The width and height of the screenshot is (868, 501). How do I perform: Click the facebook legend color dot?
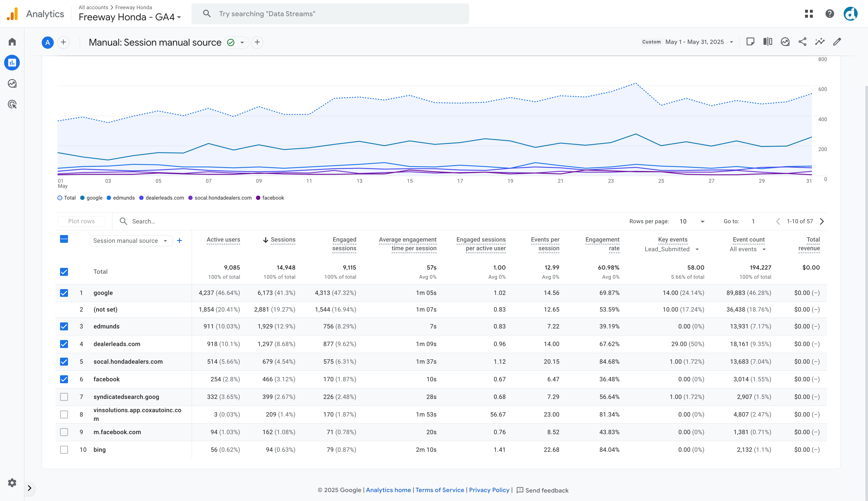click(x=258, y=198)
